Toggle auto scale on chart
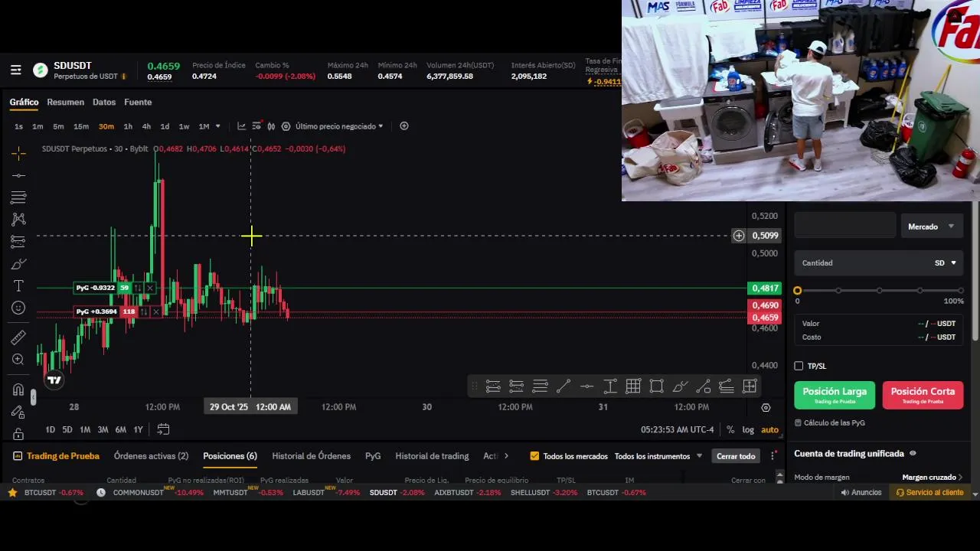 click(769, 429)
